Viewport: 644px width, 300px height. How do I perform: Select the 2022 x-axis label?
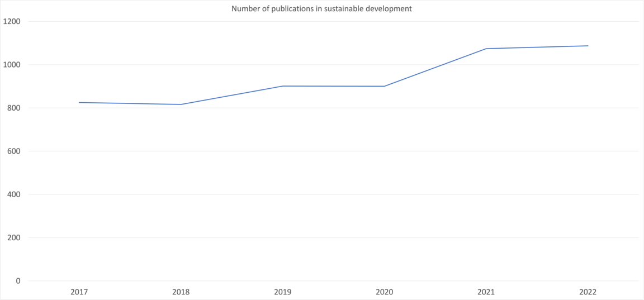588,292
